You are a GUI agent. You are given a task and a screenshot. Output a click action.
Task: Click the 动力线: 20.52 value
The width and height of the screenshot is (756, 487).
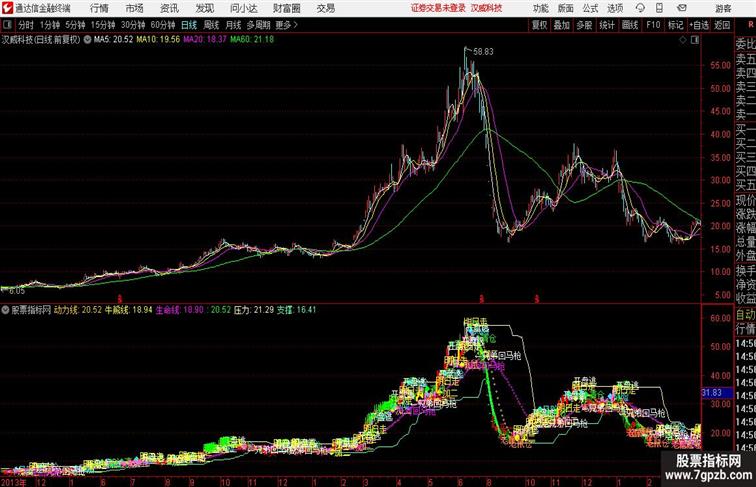click(x=78, y=310)
